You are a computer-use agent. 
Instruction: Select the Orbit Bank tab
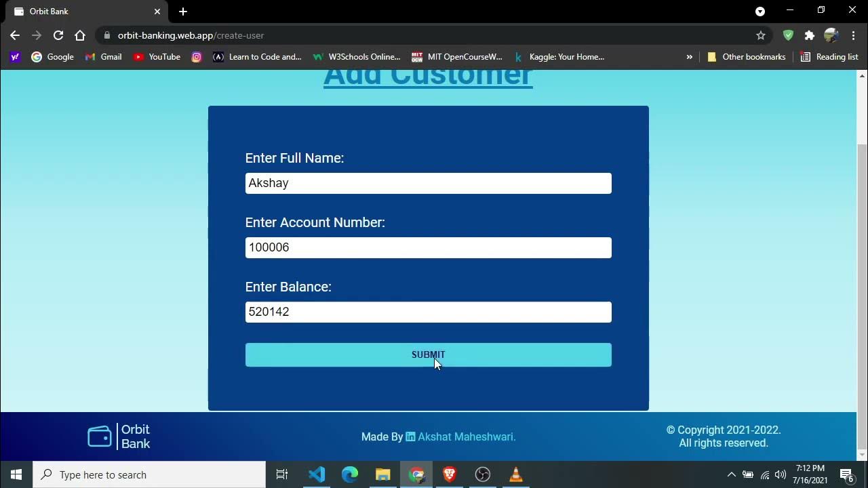[87, 12]
